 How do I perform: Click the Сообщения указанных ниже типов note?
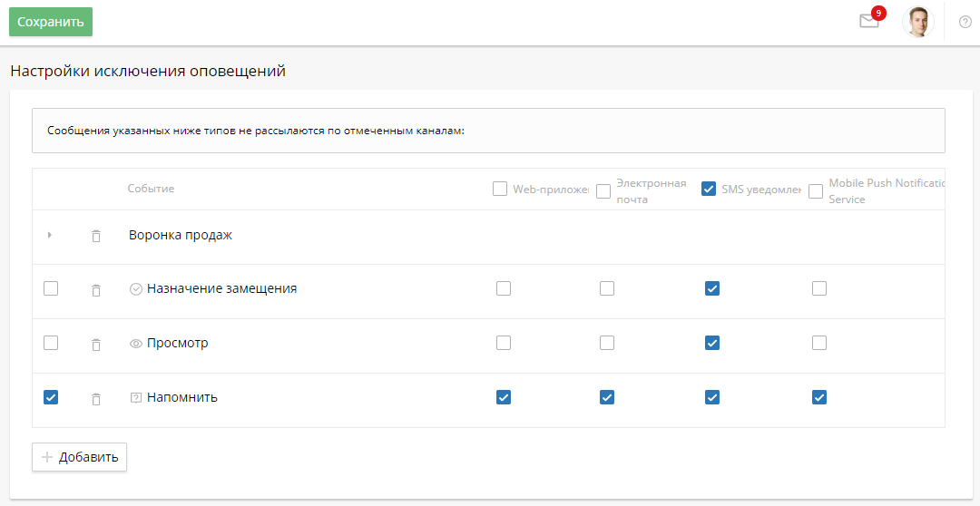[x=256, y=131]
